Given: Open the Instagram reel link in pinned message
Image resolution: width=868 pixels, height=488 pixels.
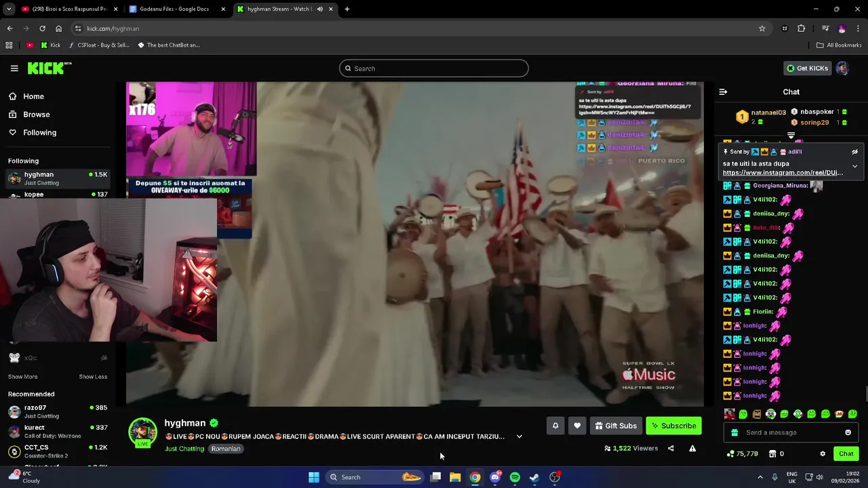Looking at the screenshot, I should [x=783, y=173].
